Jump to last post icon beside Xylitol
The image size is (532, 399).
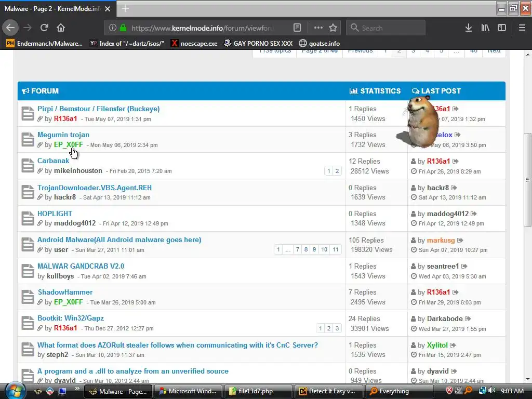(453, 345)
